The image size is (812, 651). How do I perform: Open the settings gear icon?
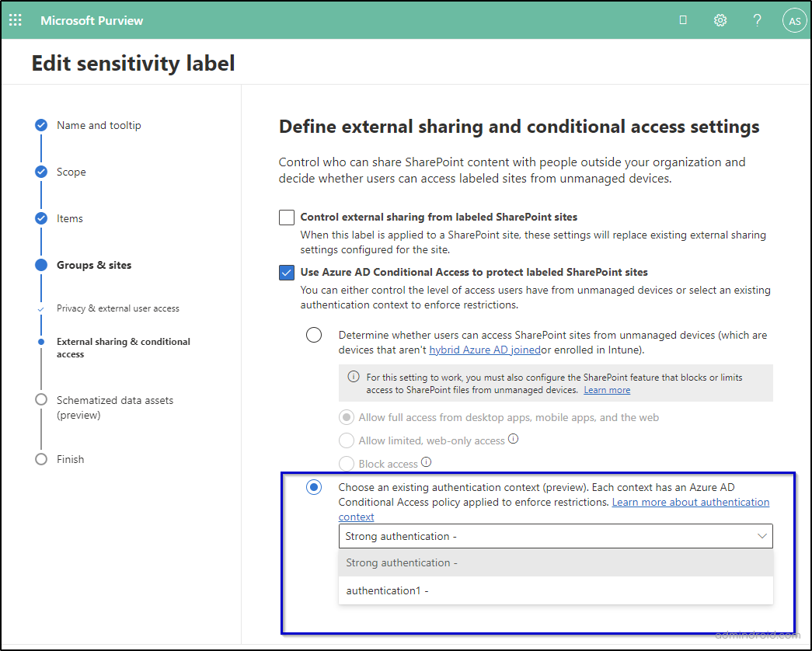720,20
